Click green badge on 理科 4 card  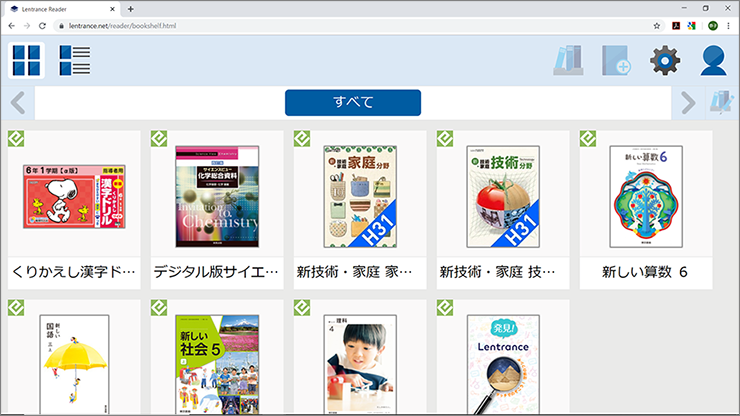coord(302,307)
